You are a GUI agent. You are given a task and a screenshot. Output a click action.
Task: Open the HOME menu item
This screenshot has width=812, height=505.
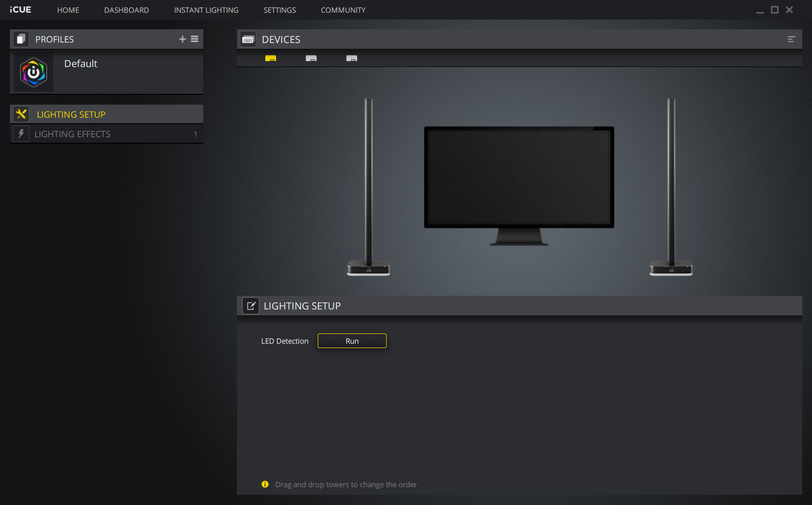point(68,10)
